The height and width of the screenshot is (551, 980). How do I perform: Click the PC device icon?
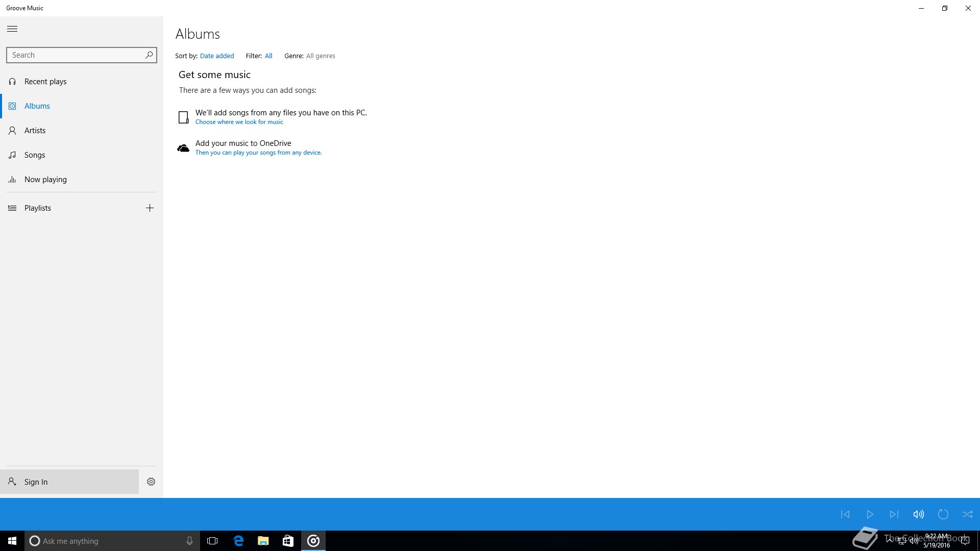183,117
